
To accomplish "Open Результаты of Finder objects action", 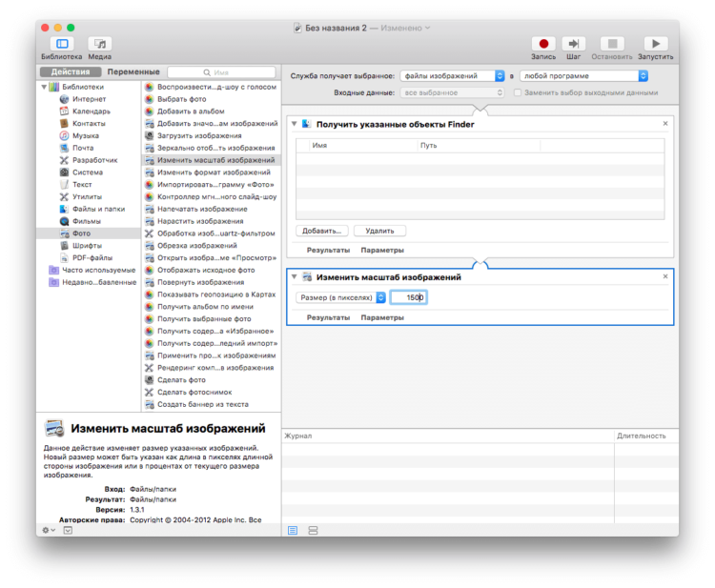I will 328,251.
